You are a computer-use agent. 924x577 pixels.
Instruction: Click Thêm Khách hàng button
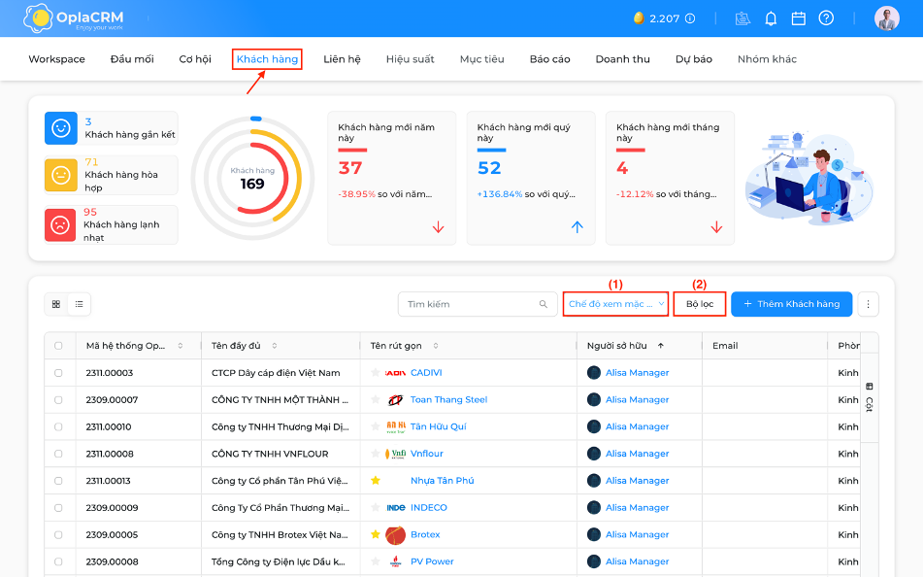pos(791,304)
